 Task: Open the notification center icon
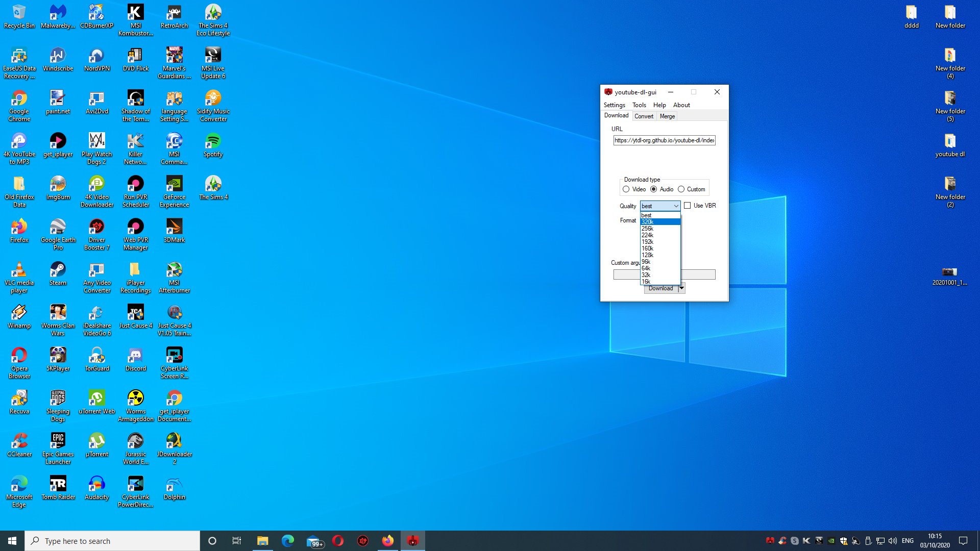tap(963, 541)
